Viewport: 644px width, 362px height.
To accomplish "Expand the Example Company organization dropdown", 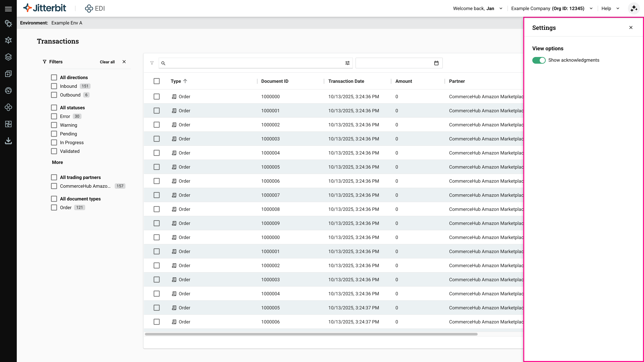I will click(591, 8).
